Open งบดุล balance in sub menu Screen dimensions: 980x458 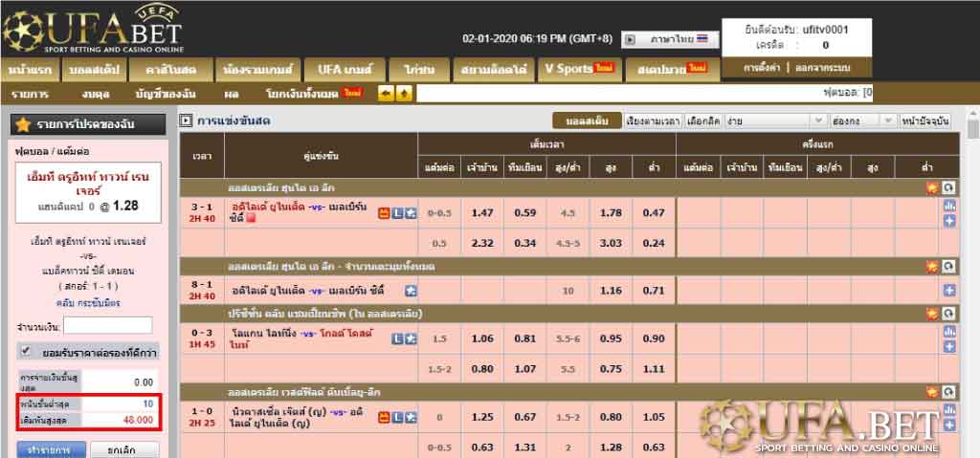click(96, 95)
